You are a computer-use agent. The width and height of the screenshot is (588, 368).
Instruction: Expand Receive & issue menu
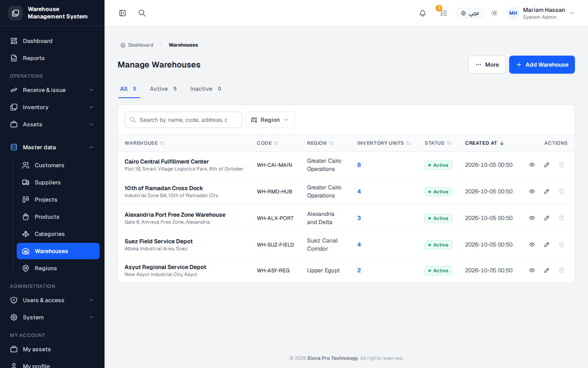tap(52, 90)
